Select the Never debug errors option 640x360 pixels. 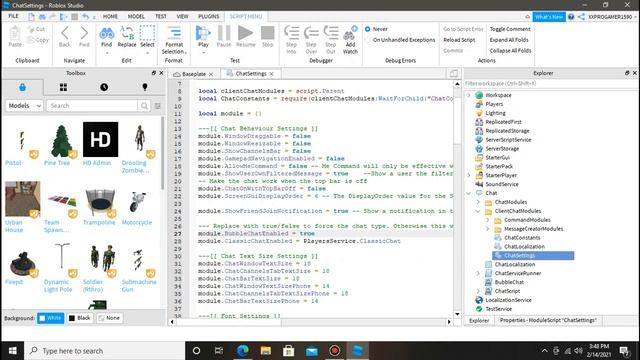368,29
